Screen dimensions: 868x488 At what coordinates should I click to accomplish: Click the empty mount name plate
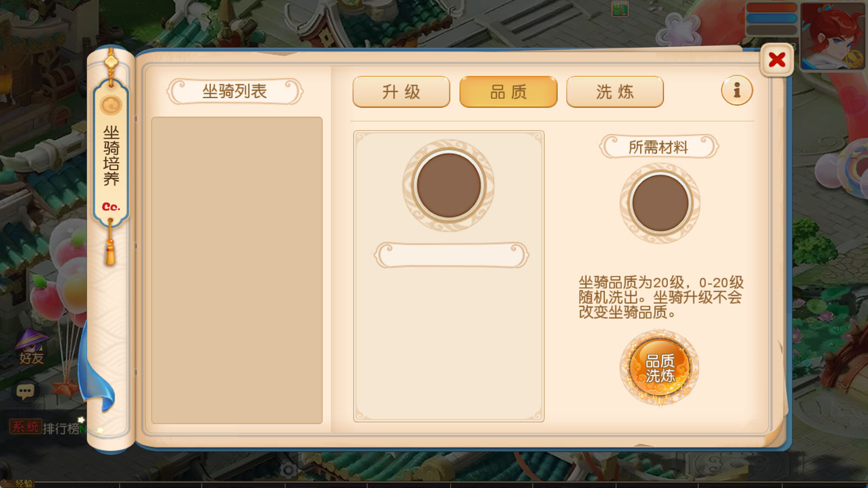(x=451, y=255)
